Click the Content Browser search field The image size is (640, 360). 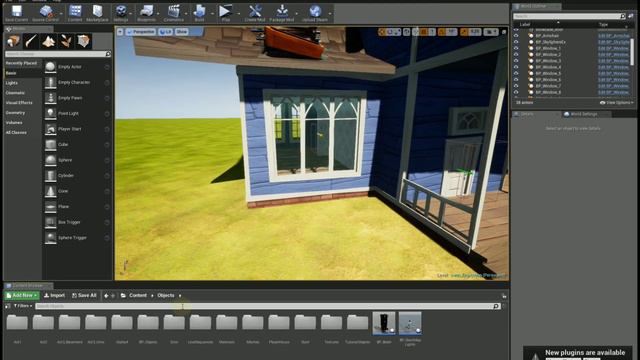[267, 306]
